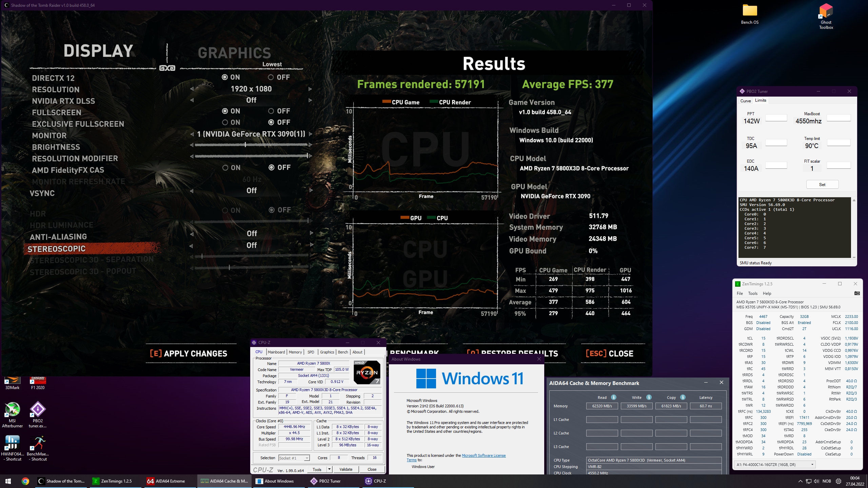This screenshot has width=868, height=488.
Task: Open the Bench OS folder on desktop
Action: coord(750,14)
